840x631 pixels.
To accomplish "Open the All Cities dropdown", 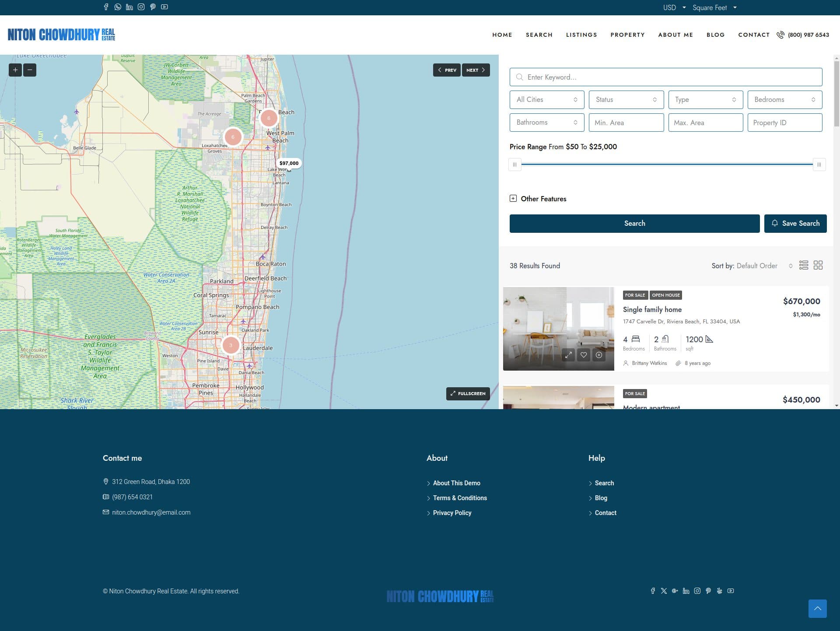I will click(546, 99).
